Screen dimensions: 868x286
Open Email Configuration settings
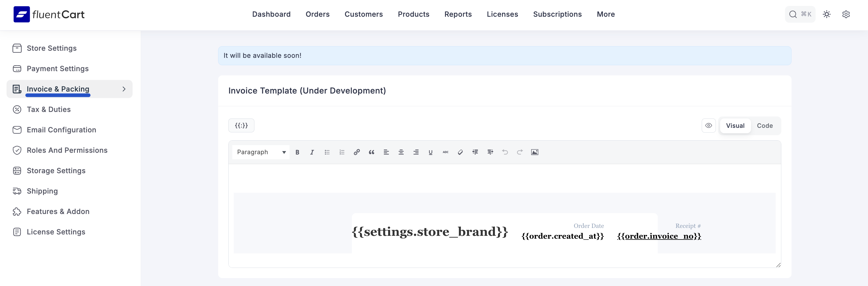[61, 130]
